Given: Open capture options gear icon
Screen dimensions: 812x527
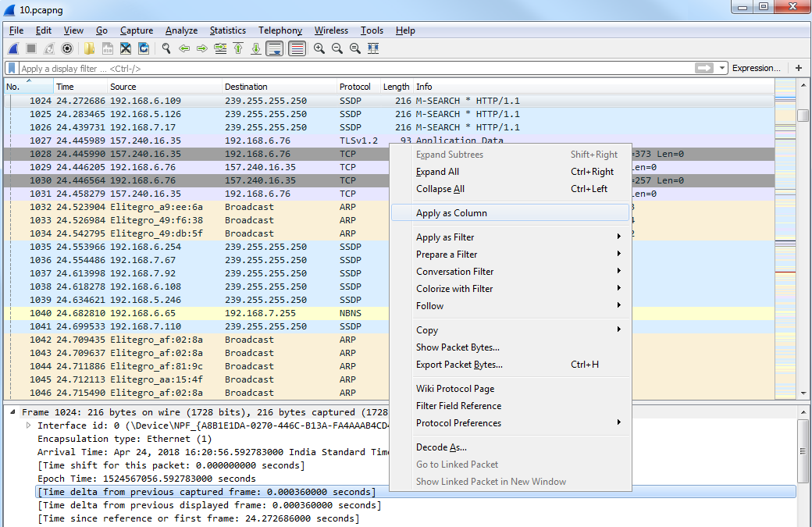Looking at the screenshot, I should coord(67,48).
